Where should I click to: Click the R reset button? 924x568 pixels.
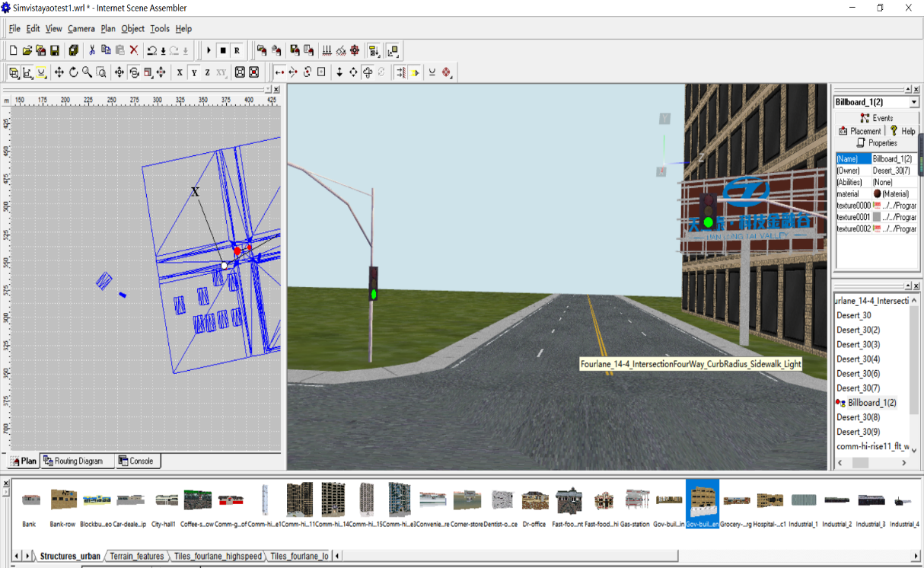tap(237, 51)
